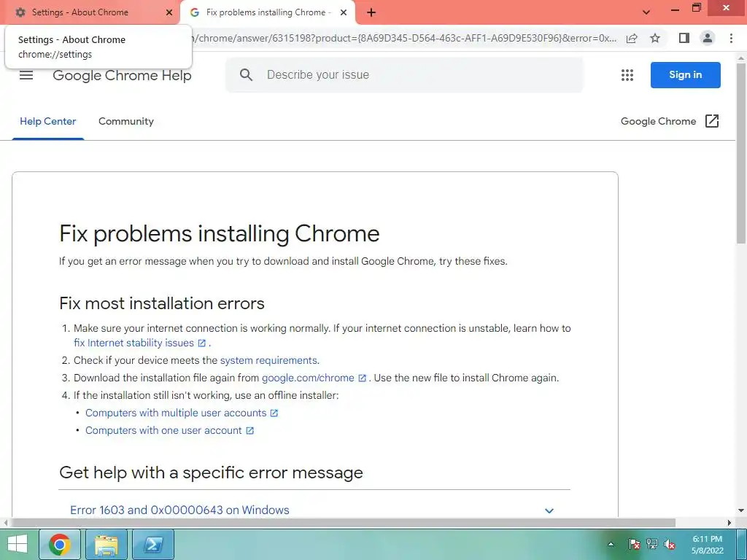
Task: Switch to the Community tab
Action: [x=125, y=122]
